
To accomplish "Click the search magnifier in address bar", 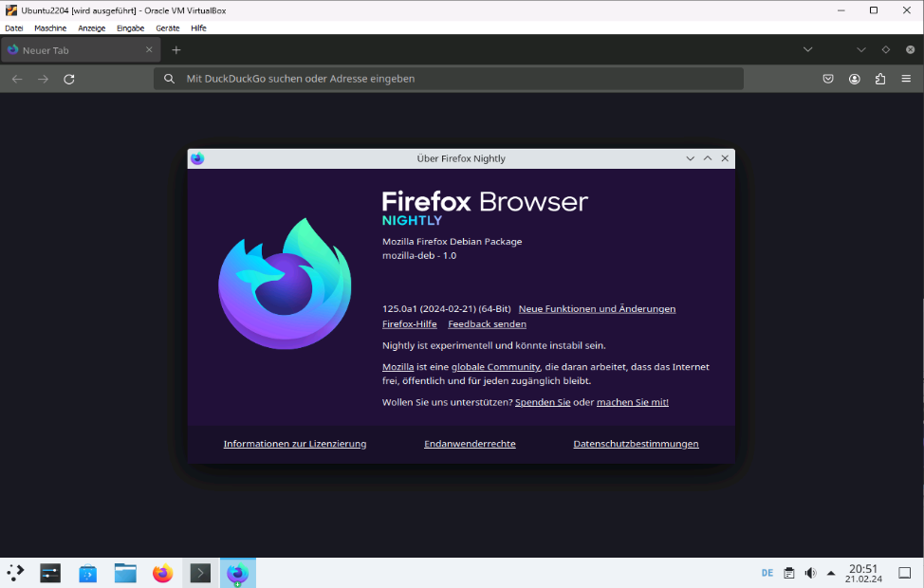I will tap(169, 79).
